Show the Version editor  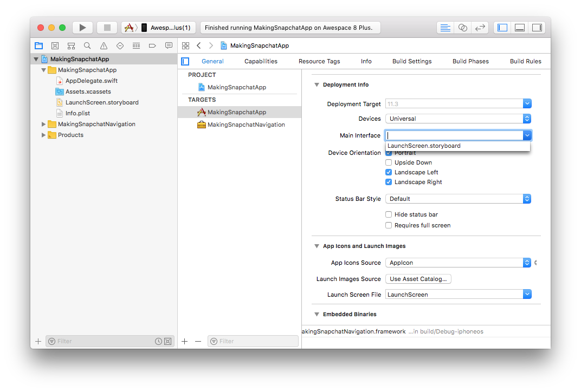click(480, 28)
